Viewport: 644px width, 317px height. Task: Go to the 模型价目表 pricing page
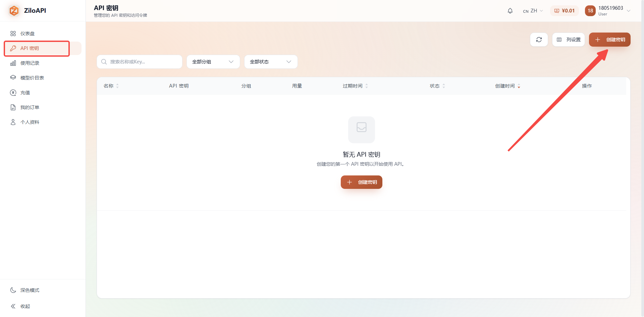click(x=43, y=78)
